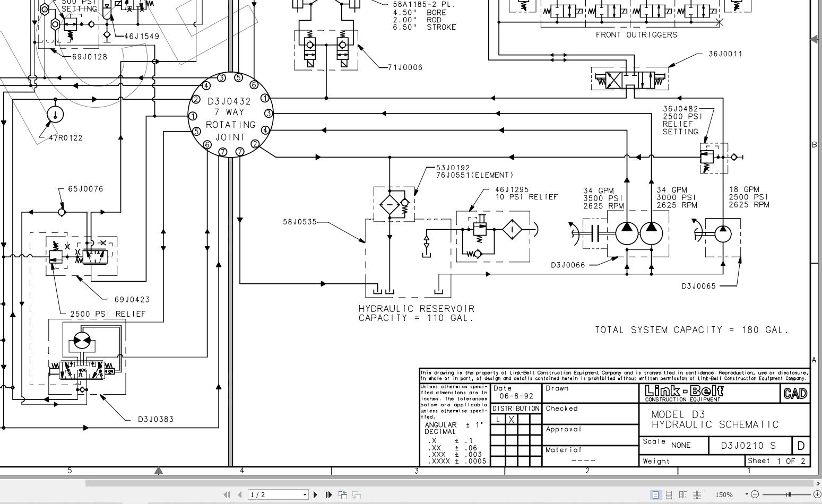This screenshot has height=504, width=822.
Task: Go back to the previous view
Action: click(342, 494)
